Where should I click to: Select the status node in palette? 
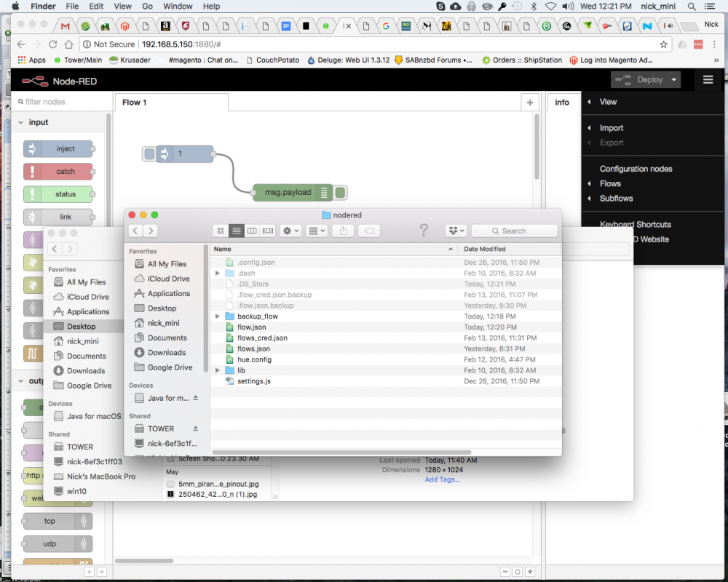pyautogui.click(x=58, y=194)
